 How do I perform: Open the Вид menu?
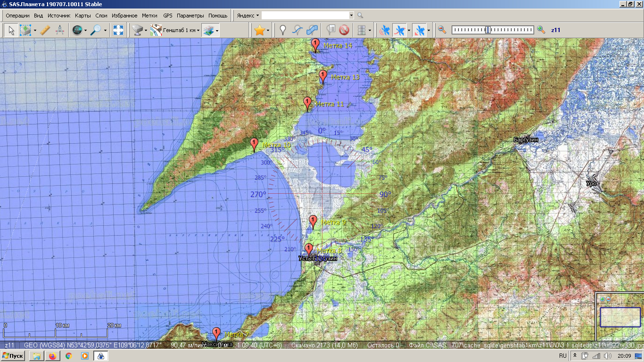(x=39, y=16)
